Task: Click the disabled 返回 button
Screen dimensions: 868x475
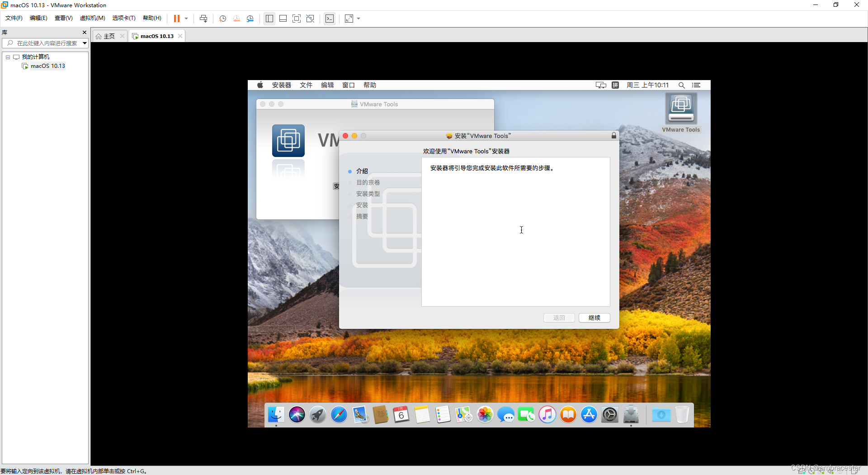Action: [559, 318]
